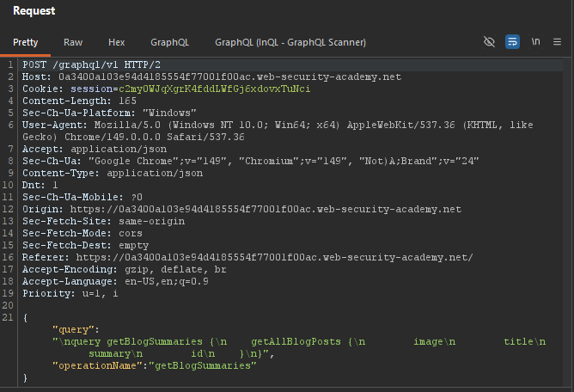Click the Referer header URL

(275, 257)
